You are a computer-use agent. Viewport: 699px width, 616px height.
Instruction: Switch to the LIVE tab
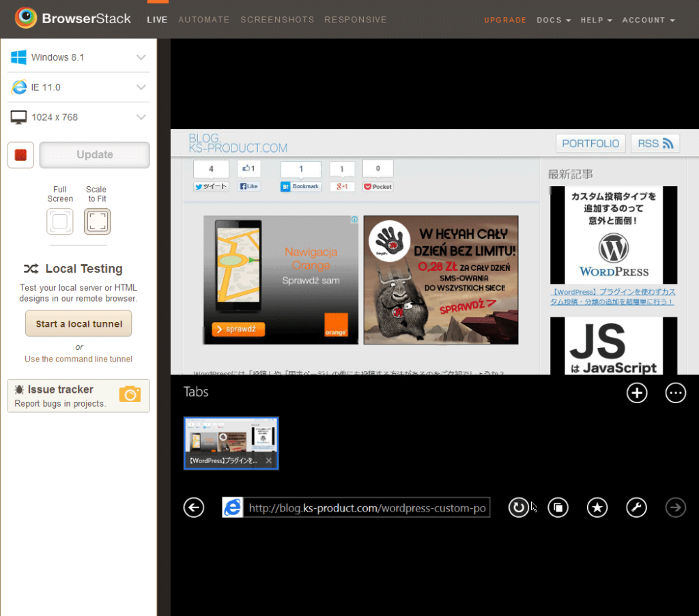158,20
